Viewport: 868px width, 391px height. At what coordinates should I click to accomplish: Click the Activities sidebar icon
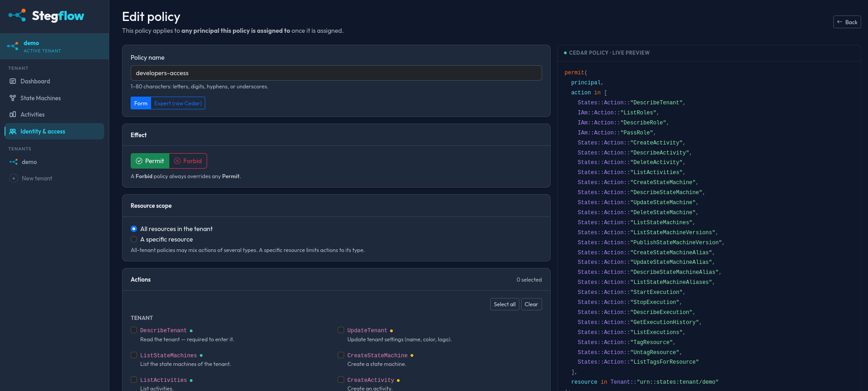click(13, 114)
